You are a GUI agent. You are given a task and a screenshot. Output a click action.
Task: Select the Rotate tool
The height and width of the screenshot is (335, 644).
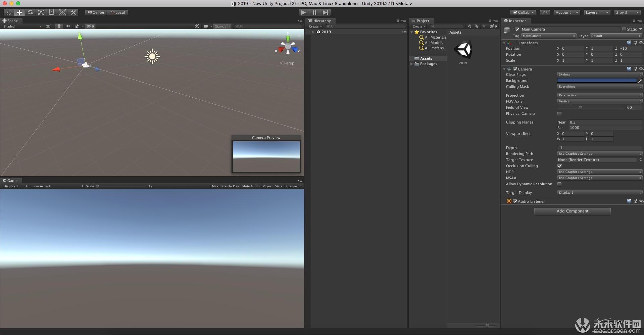[x=30, y=12]
